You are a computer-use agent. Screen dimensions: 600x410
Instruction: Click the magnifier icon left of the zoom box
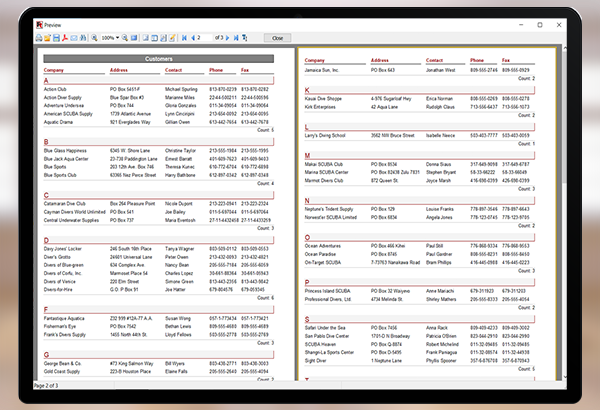[x=94, y=37]
